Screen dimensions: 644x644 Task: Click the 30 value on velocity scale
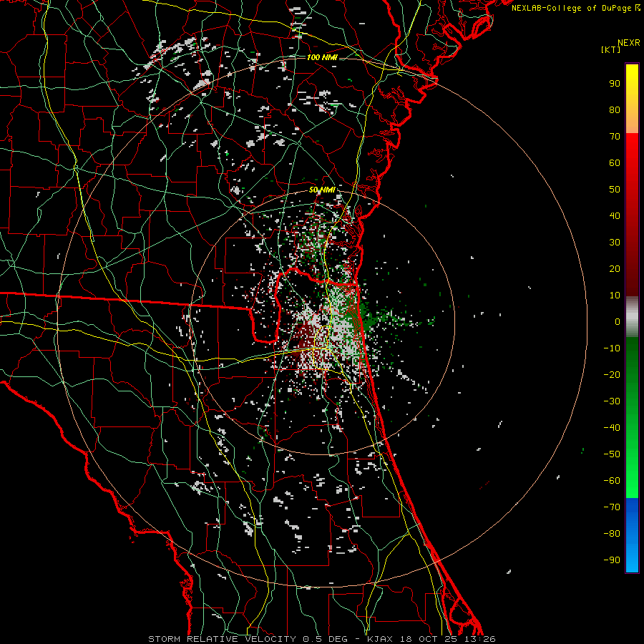[x=615, y=243]
